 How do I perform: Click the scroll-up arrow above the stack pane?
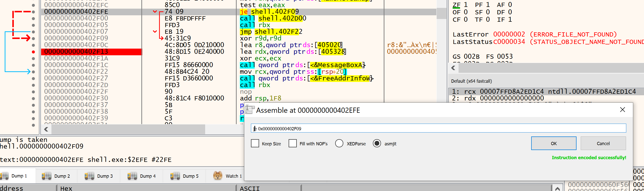(557, 189)
